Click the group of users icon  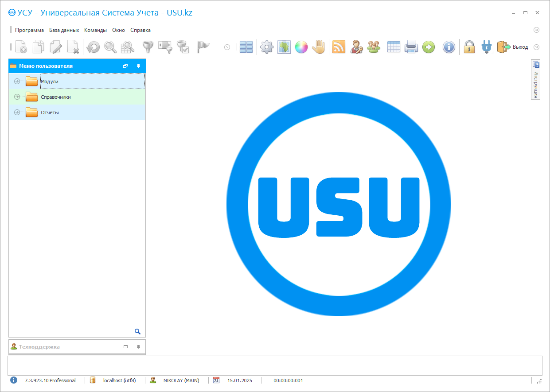point(373,47)
